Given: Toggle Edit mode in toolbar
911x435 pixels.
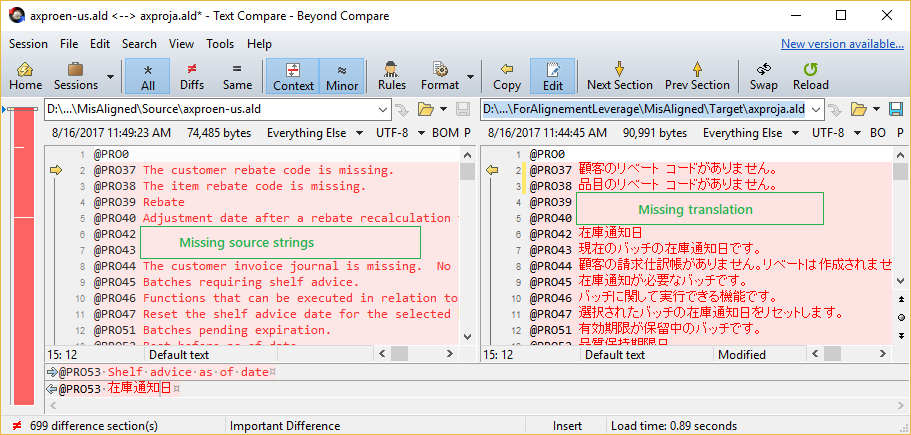Looking at the screenshot, I should (553, 76).
